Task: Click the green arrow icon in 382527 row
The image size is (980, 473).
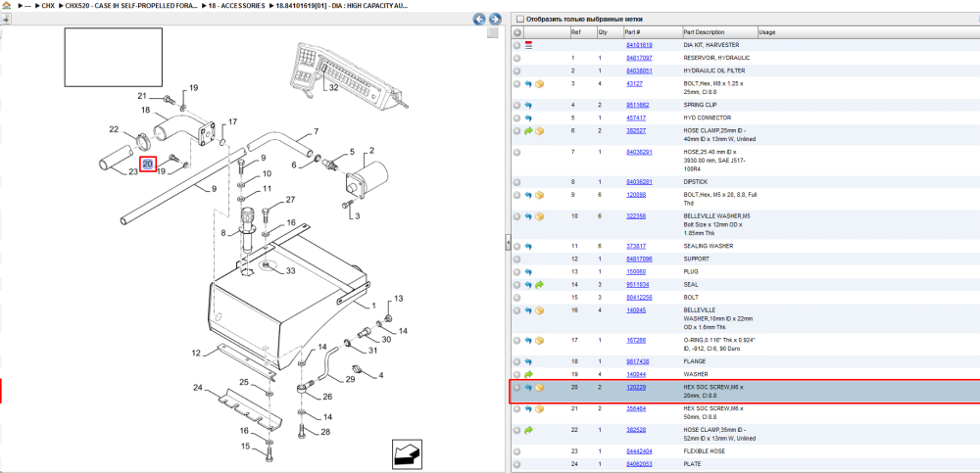Action: coord(528,131)
